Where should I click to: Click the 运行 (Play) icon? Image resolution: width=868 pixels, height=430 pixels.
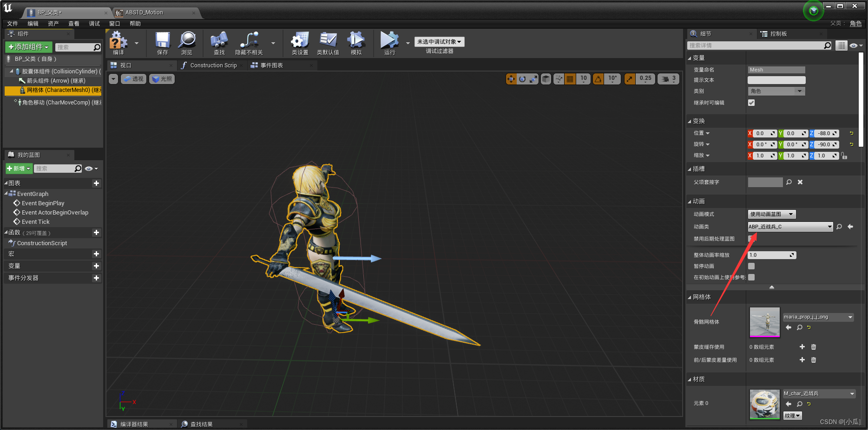click(389, 40)
